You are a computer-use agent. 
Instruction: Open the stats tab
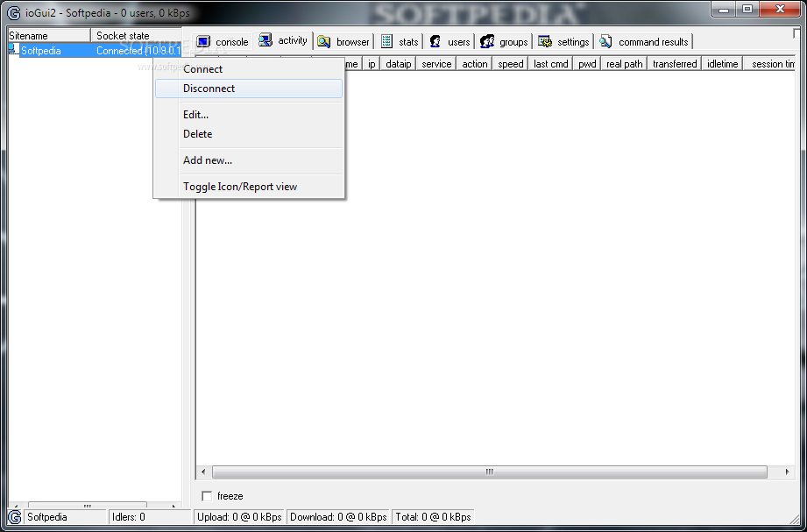(x=400, y=42)
